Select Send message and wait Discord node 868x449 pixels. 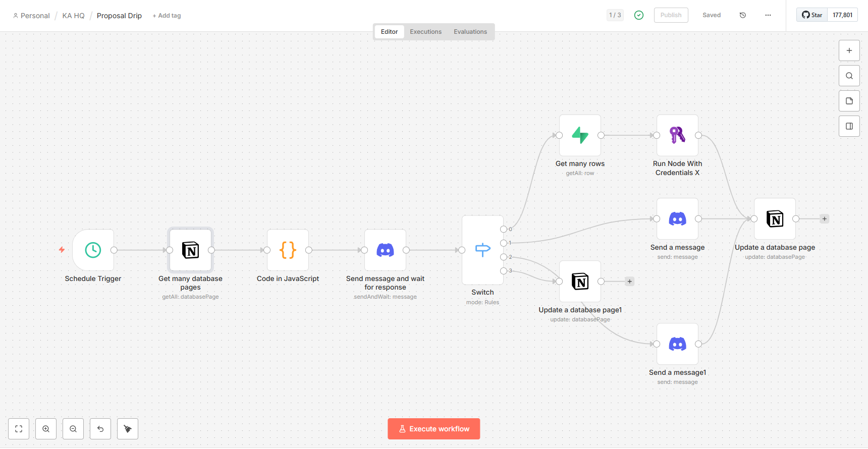click(x=385, y=250)
